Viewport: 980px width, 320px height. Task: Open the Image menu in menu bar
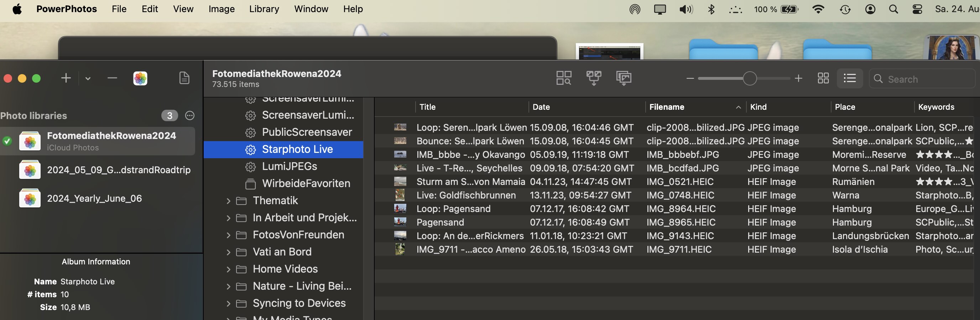tap(221, 9)
